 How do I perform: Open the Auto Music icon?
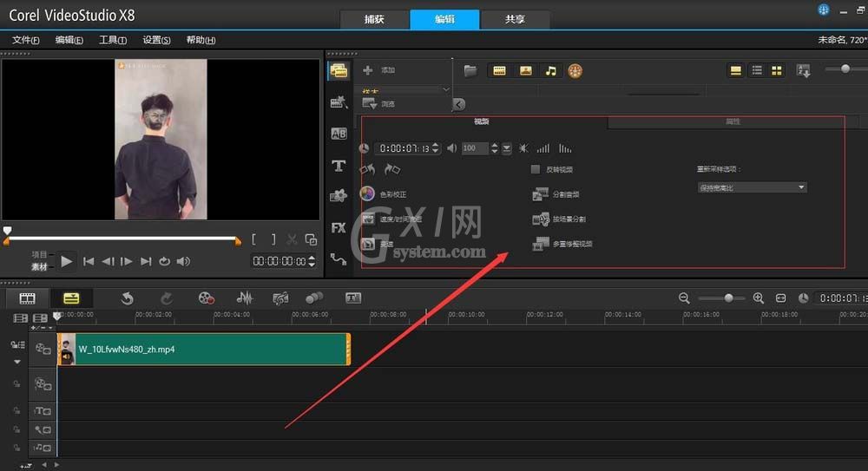click(280, 299)
